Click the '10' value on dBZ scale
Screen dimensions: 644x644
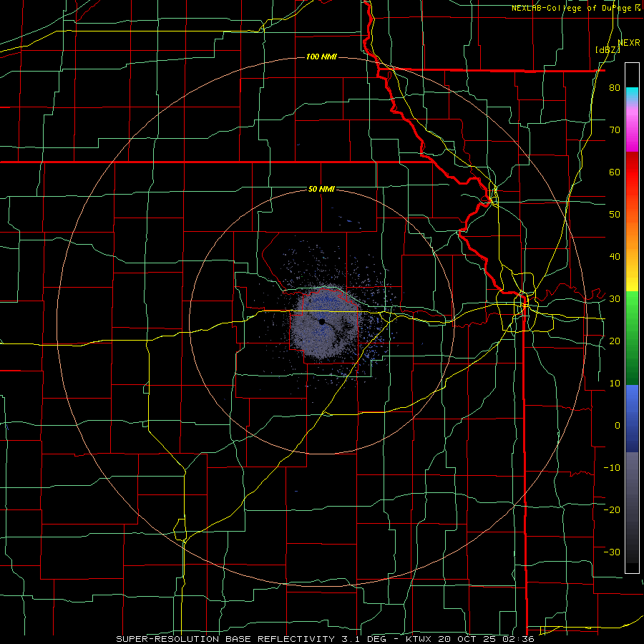click(x=615, y=384)
